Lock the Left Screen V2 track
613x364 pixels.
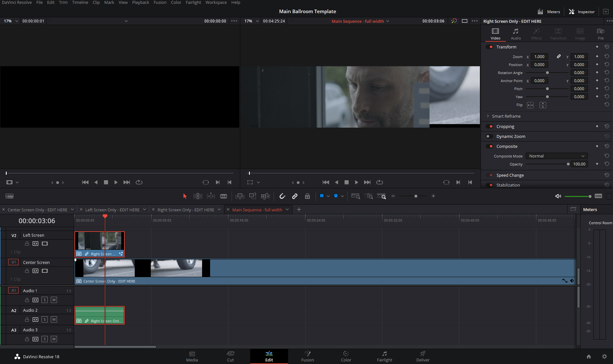(x=27, y=244)
